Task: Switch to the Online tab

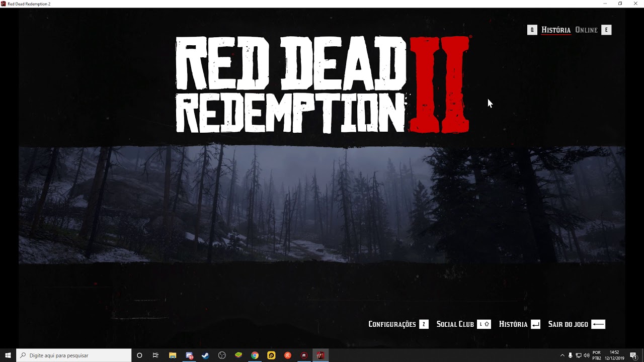Action: click(586, 30)
